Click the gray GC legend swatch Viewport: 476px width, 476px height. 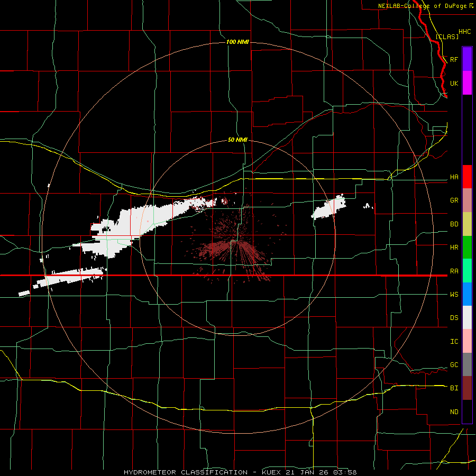click(x=467, y=364)
